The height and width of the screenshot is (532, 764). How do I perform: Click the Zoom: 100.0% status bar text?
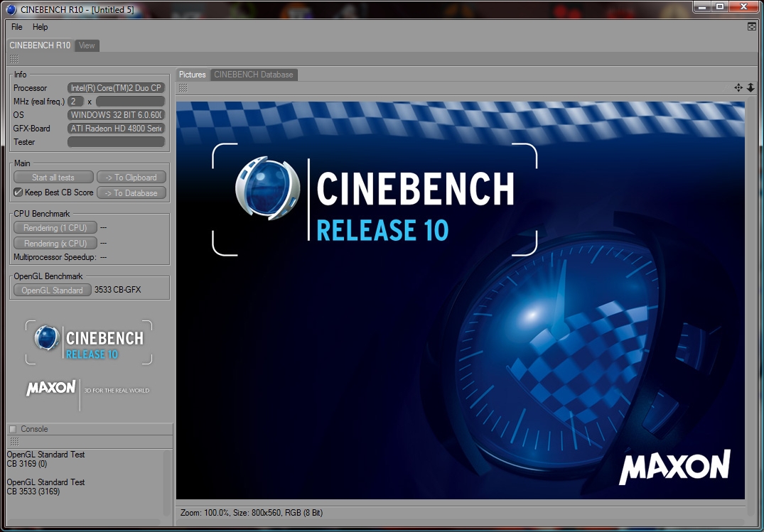coord(252,513)
